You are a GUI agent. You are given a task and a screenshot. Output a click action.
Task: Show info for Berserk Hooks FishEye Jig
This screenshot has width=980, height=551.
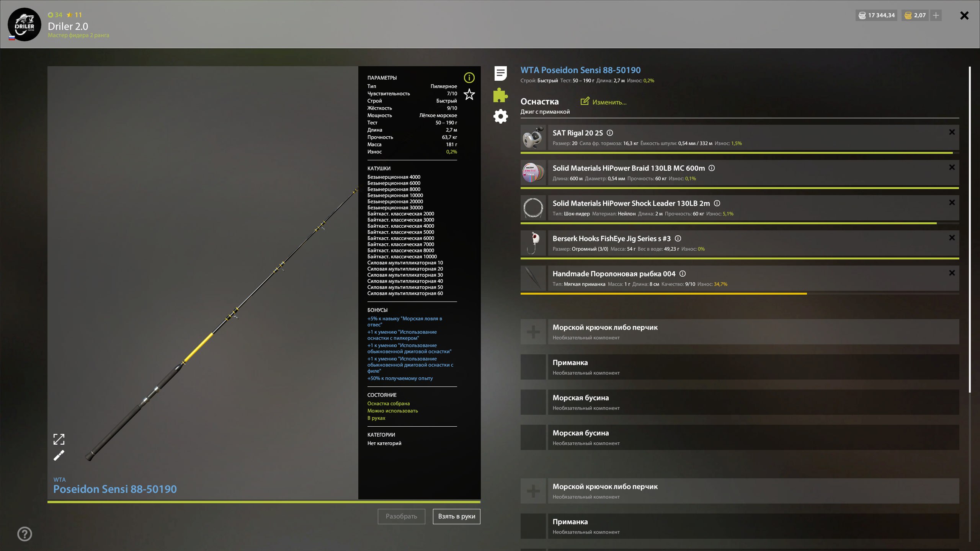click(678, 238)
